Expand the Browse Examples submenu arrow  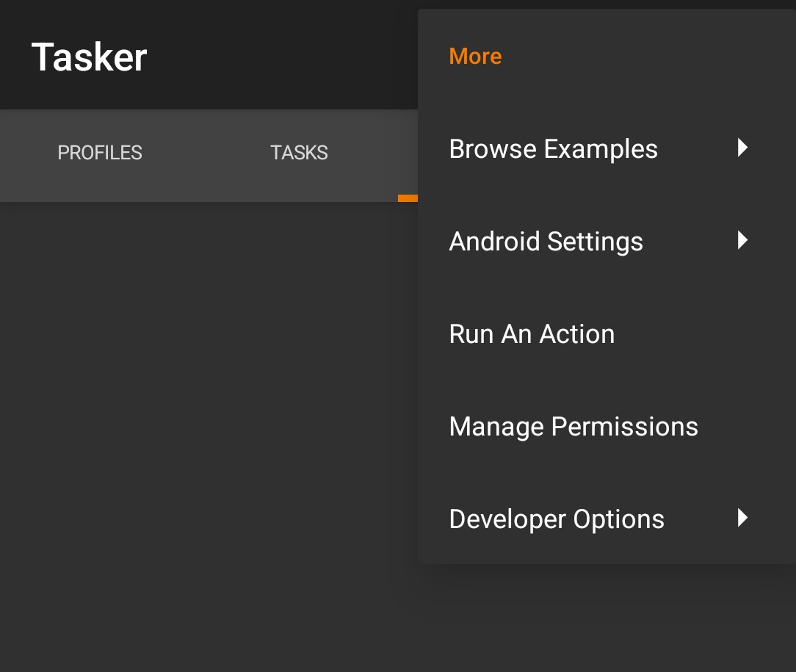742,148
